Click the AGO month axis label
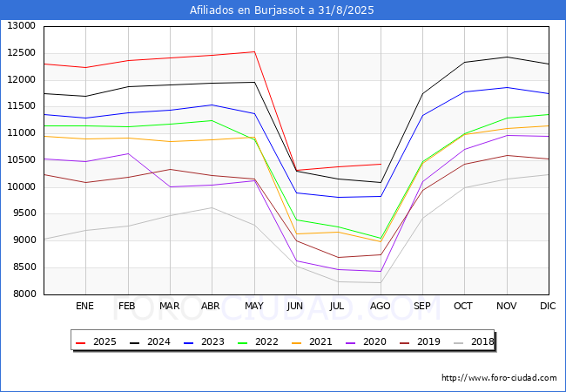 [381, 306]
